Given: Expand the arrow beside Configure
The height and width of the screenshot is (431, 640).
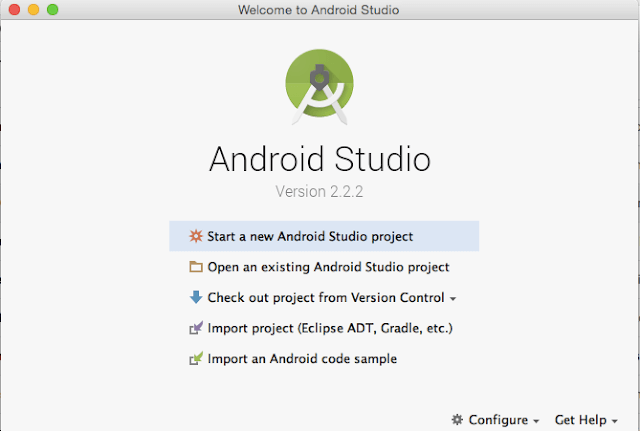Looking at the screenshot, I should [x=536, y=421].
